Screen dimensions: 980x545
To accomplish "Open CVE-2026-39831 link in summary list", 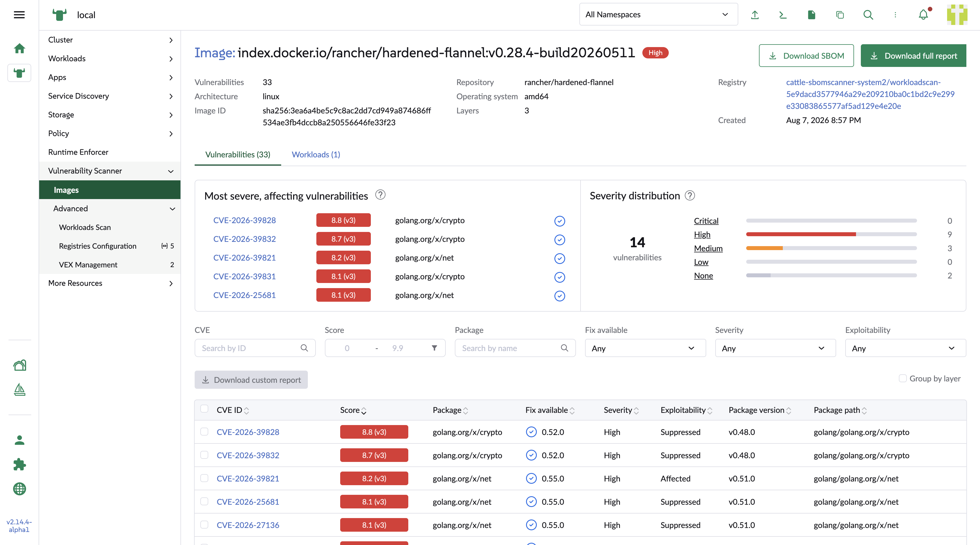I will point(245,276).
